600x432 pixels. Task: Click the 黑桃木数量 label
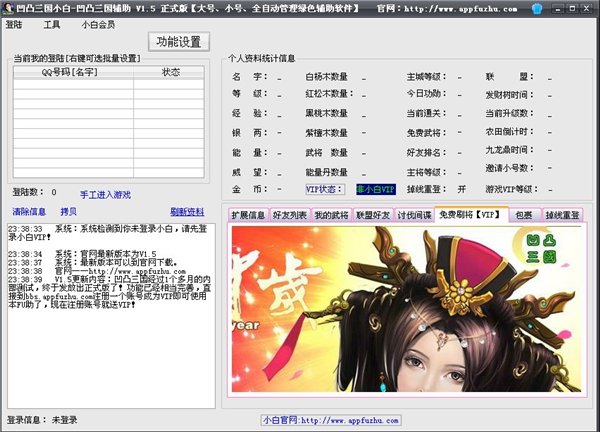[326, 113]
